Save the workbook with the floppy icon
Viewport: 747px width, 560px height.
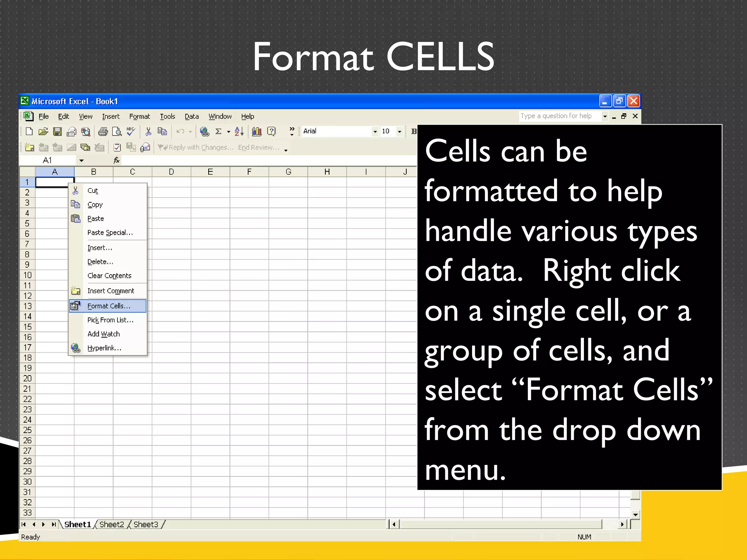point(58,132)
